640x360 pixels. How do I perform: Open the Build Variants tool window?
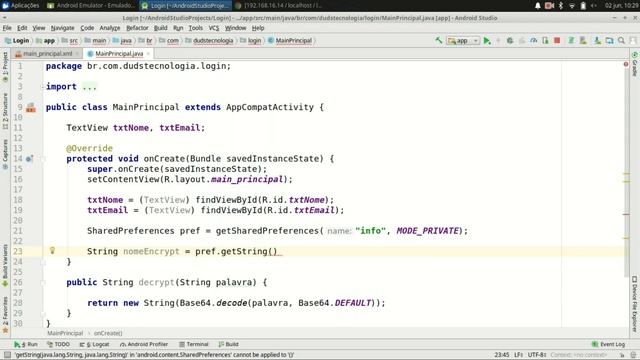[x=5, y=264]
